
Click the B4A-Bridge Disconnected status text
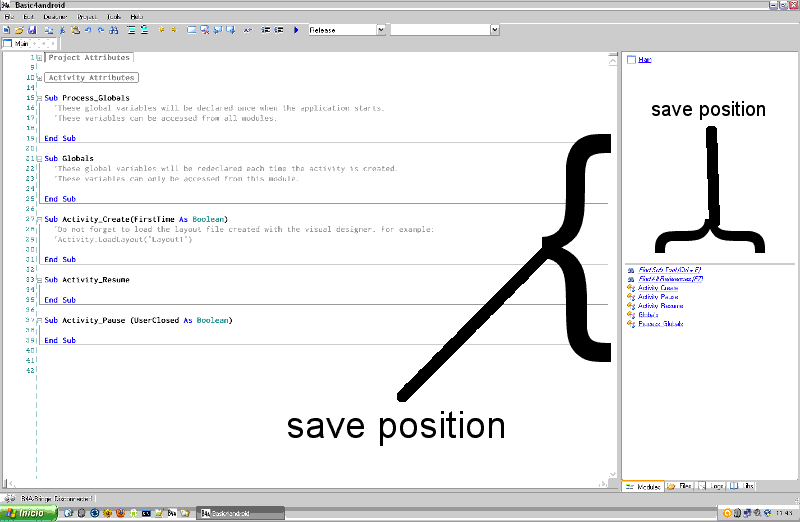[57, 498]
